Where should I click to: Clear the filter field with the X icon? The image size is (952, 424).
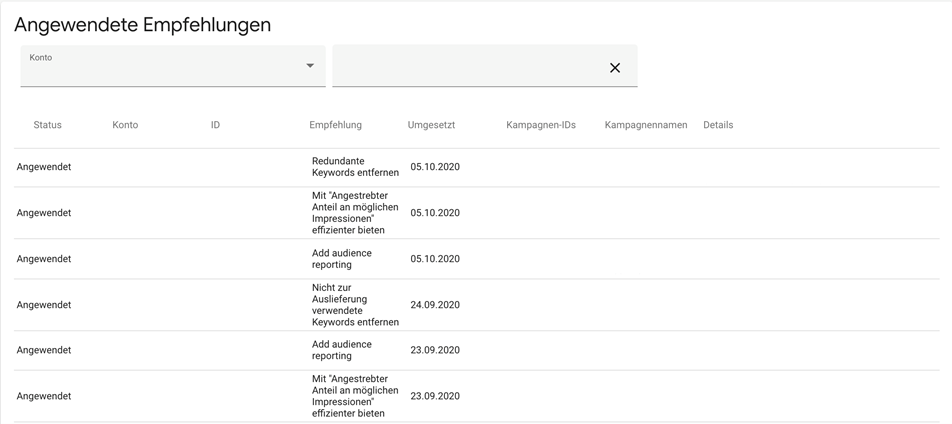click(615, 68)
